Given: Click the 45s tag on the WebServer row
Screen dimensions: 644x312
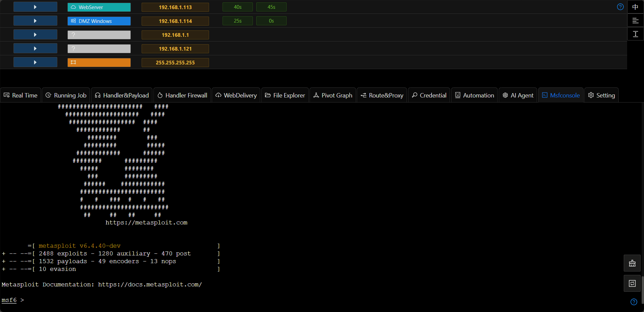Looking at the screenshot, I should tap(271, 7).
